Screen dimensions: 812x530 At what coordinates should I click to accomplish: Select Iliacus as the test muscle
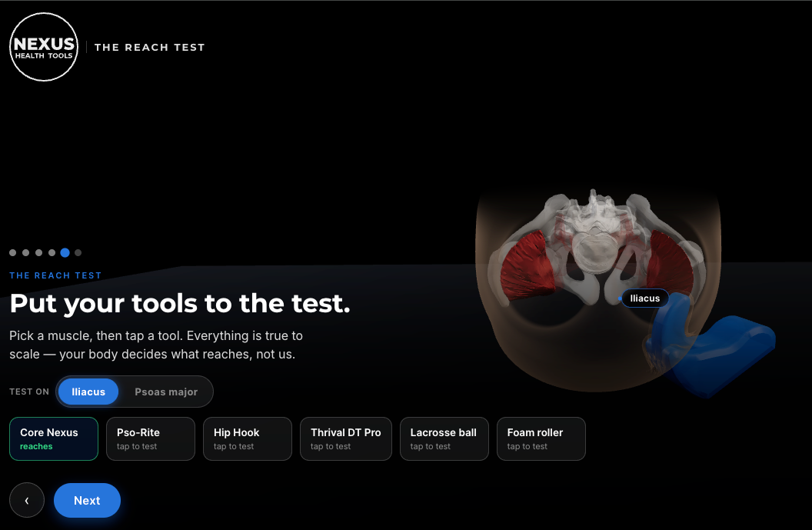click(x=88, y=392)
